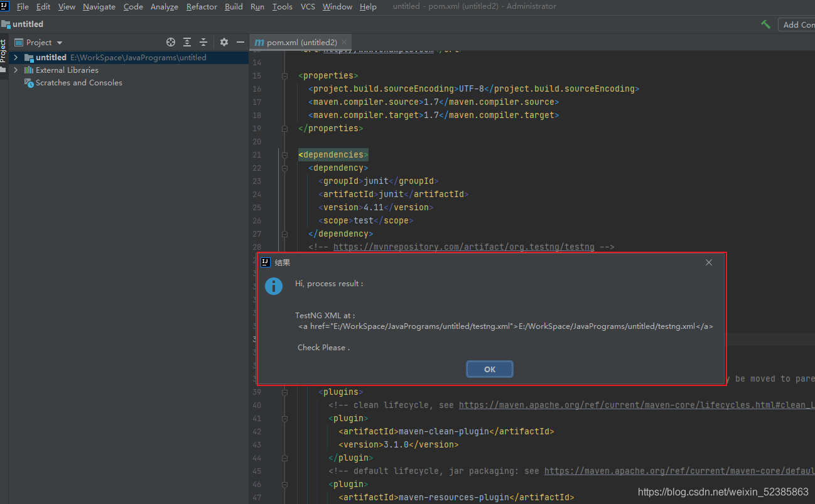Viewport: 815px width, 504px height.
Task: Click the maven-resources-plugin artifactId line
Action: coord(456,497)
